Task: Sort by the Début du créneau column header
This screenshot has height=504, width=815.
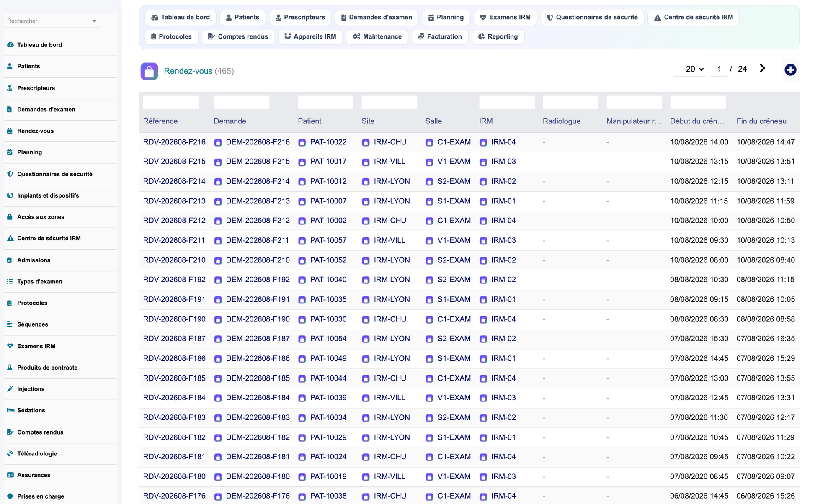Action: click(x=697, y=121)
